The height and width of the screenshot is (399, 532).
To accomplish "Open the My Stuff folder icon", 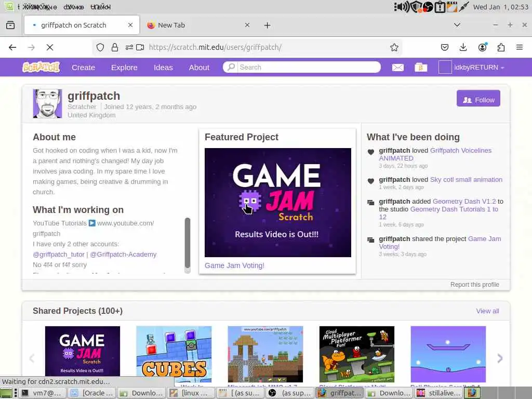I will pos(421,67).
